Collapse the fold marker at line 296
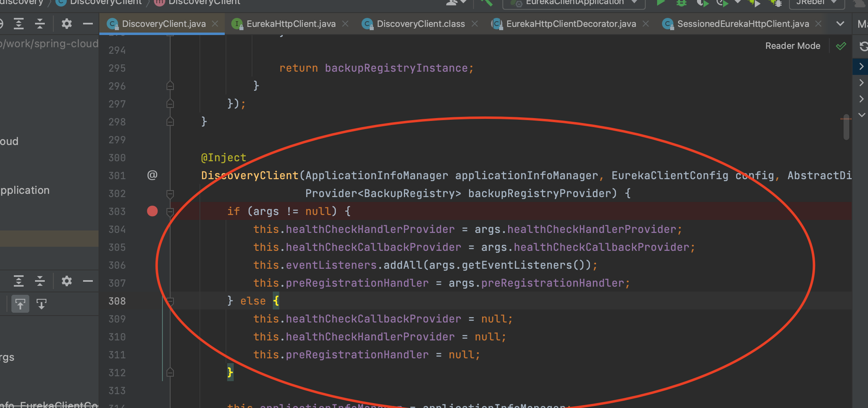Viewport: 868px width, 408px height. pyautogui.click(x=170, y=86)
